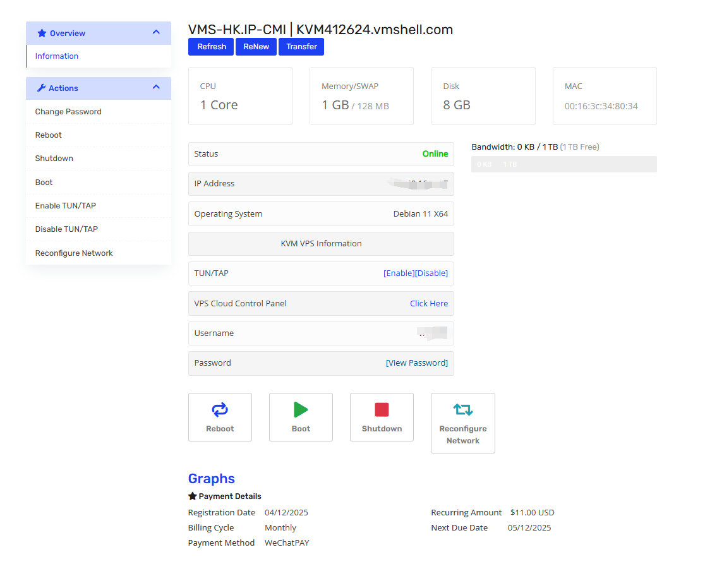Click the Reconfigure Network arrows icon
705x588 pixels.
coord(462,410)
